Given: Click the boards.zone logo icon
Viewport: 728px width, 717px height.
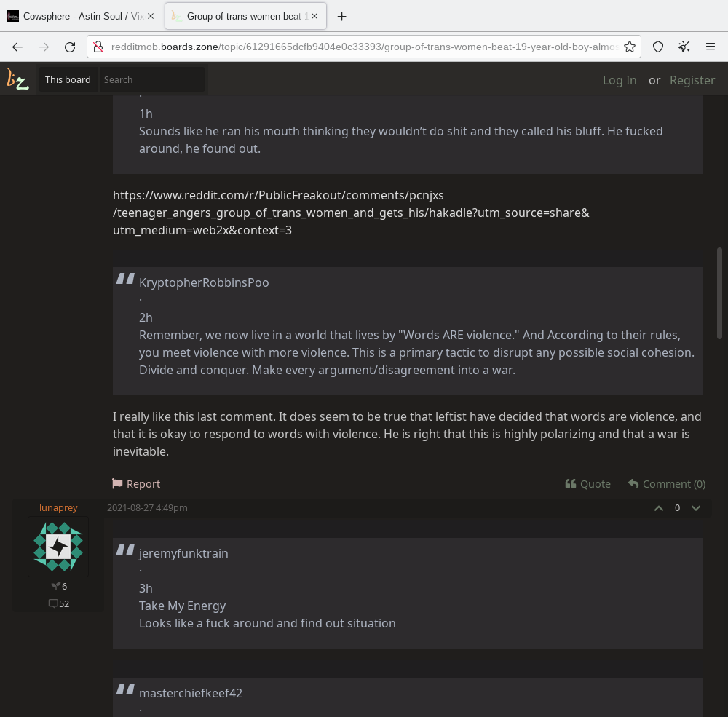Looking at the screenshot, I should pos(17,79).
